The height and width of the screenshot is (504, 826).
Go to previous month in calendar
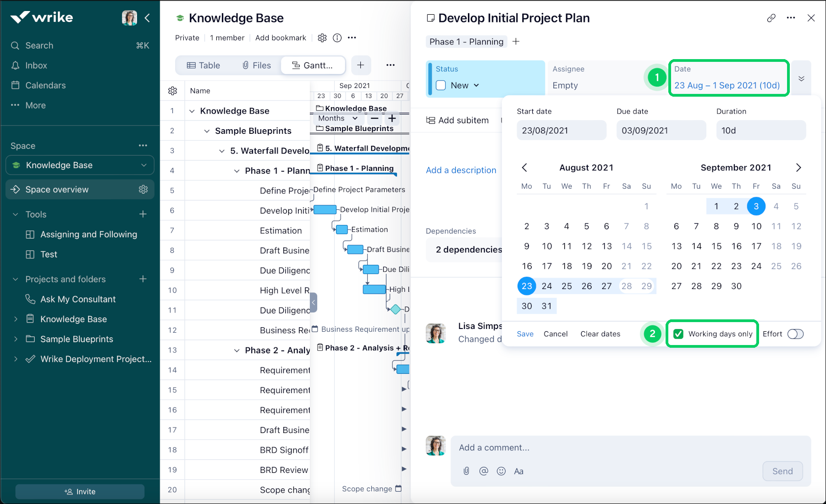pos(525,168)
